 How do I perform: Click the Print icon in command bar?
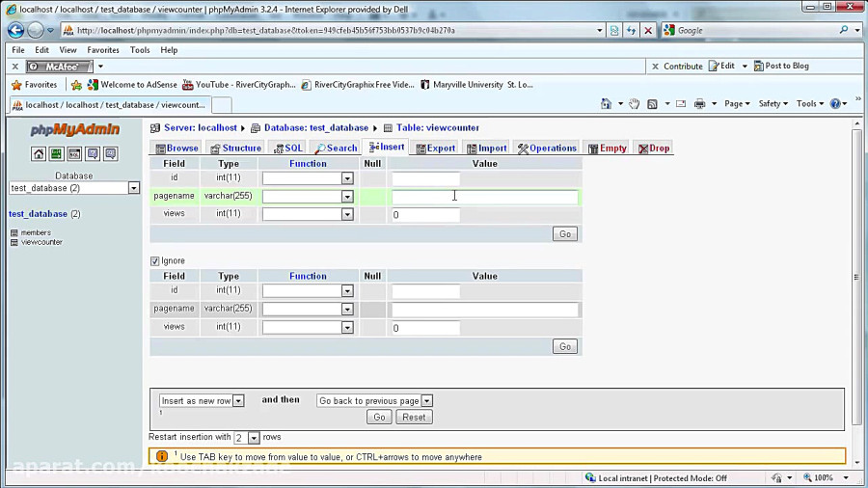pyautogui.click(x=700, y=104)
